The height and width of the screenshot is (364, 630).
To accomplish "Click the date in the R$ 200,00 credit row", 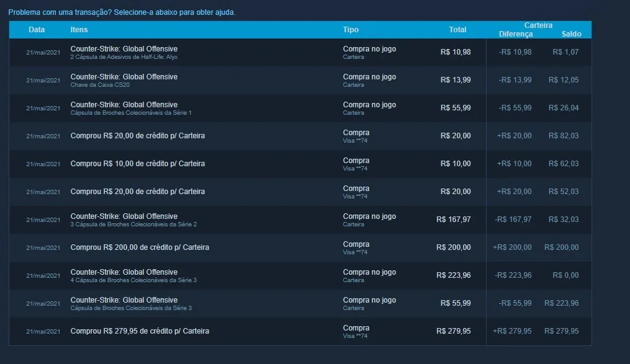I will pyautogui.click(x=43, y=247).
